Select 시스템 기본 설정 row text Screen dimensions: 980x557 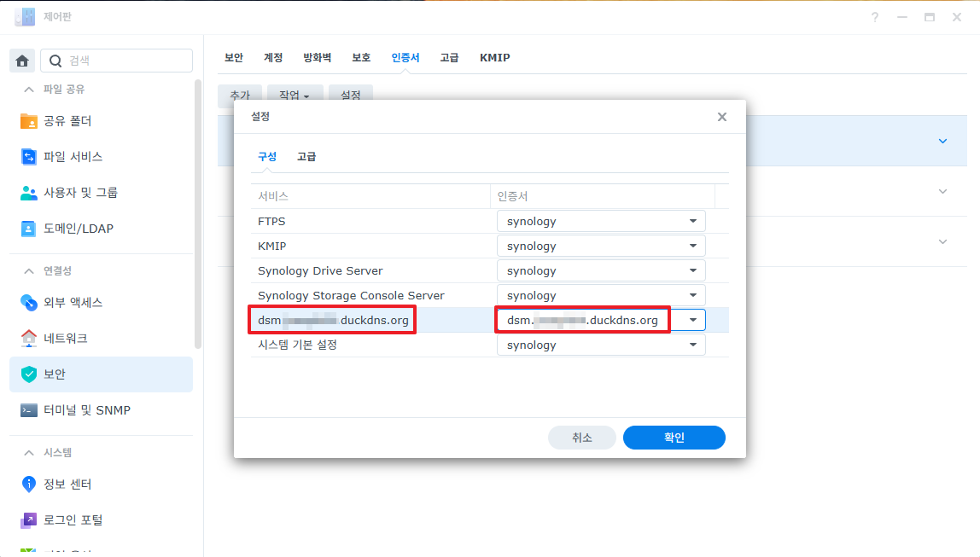point(297,345)
